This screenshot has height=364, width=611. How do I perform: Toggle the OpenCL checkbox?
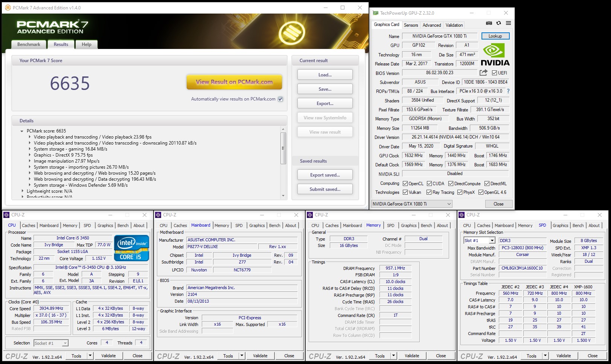pos(405,184)
